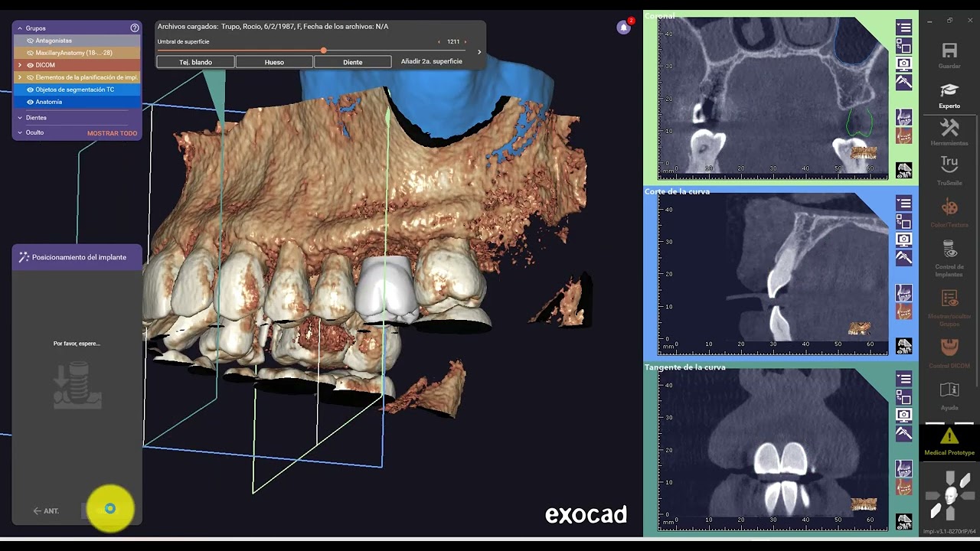The width and height of the screenshot is (980, 551).
Task: Click MOSTRAR TODO link
Action: point(112,133)
